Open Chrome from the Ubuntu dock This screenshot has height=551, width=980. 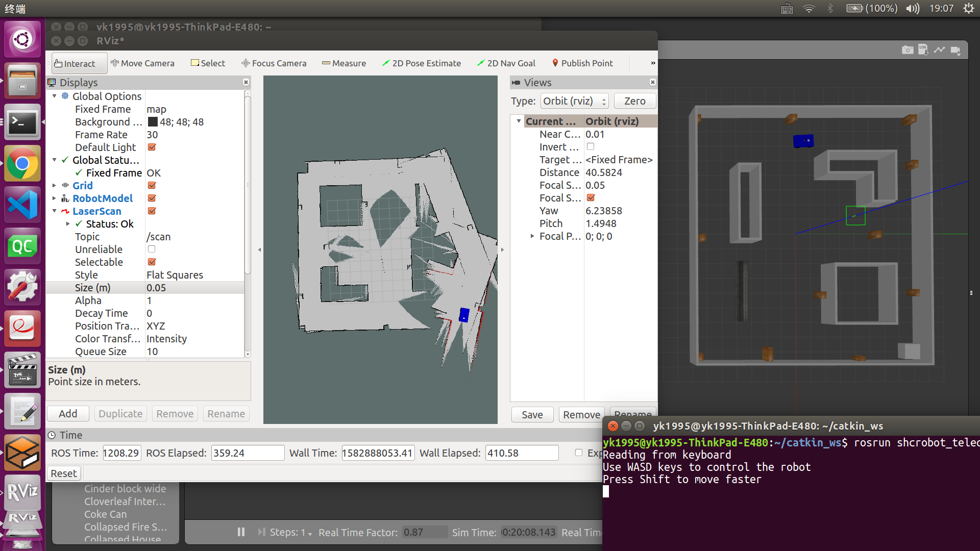click(x=22, y=164)
